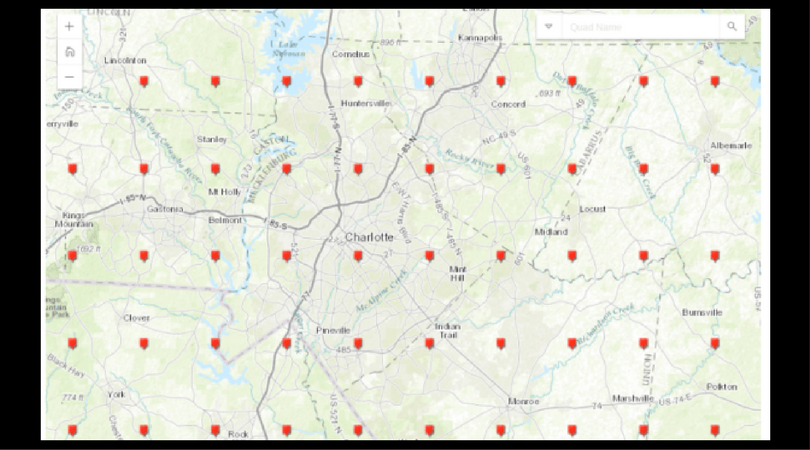Click the red marker below Indian Trail
This screenshot has height=450, width=810.
(429, 344)
